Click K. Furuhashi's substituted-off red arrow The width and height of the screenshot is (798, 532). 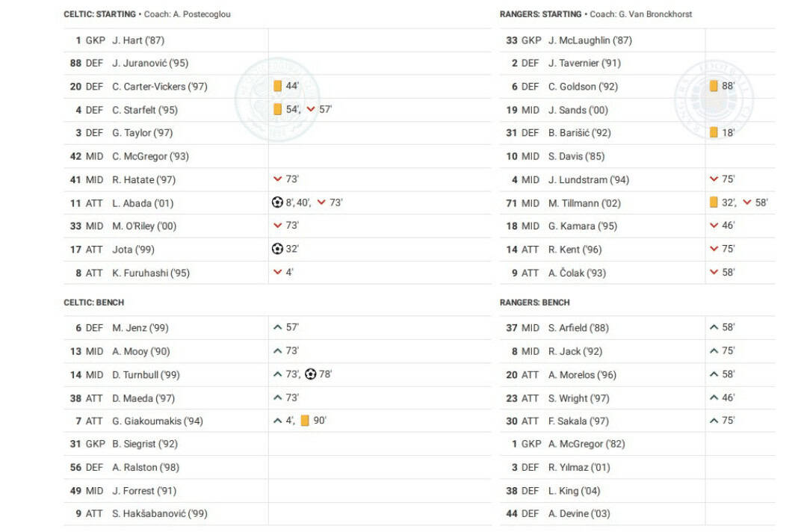click(278, 273)
